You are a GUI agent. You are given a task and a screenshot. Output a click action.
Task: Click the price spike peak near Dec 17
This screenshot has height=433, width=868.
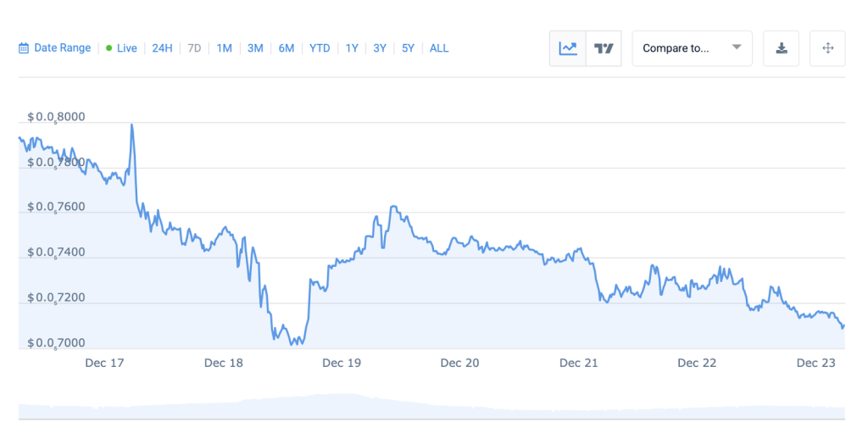[131, 125]
